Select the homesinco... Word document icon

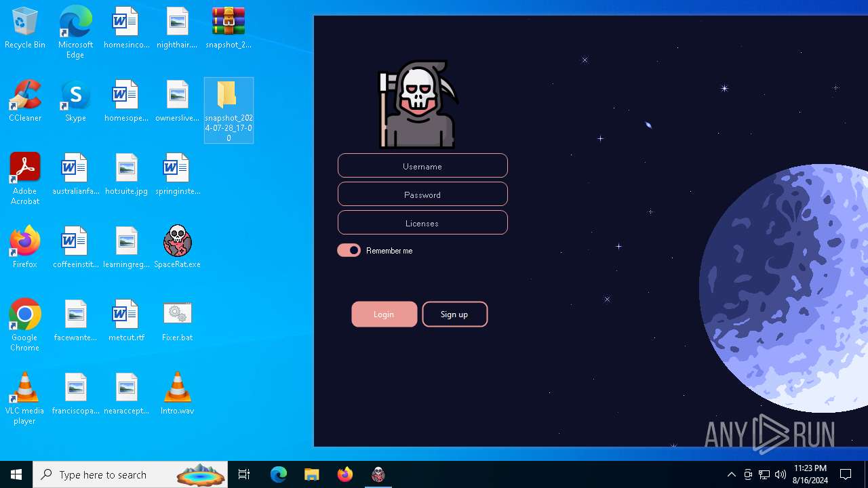pyautogui.click(x=126, y=28)
